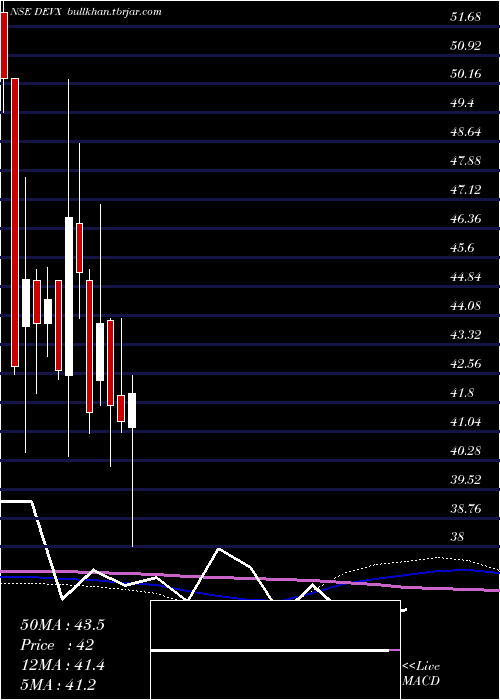Click the 46.36 price axis label
The width and height of the screenshot is (500, 700).
466,219
